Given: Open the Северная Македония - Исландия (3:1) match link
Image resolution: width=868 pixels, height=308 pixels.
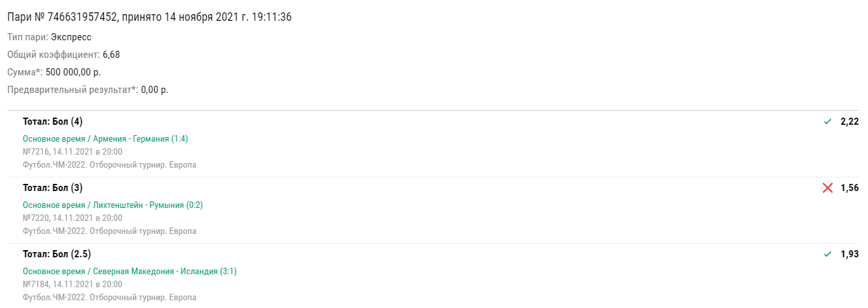Looking at the screenshot, I should (130, 271).
